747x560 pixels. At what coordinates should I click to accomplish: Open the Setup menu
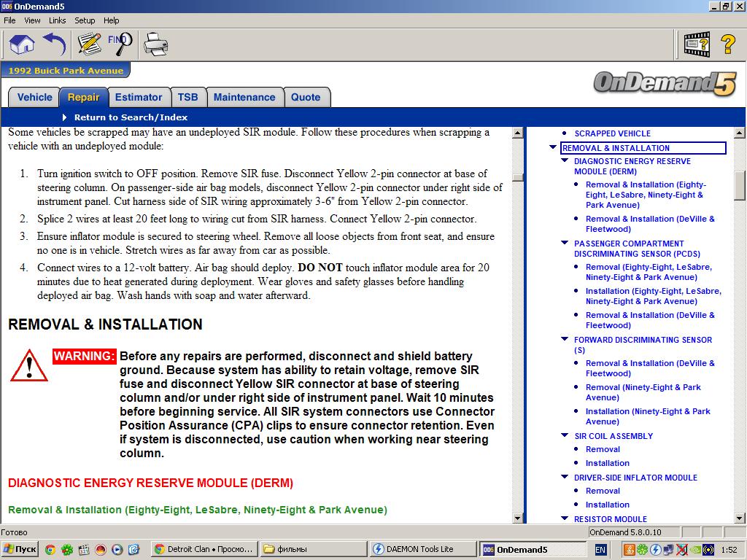(x=85, y=20)
